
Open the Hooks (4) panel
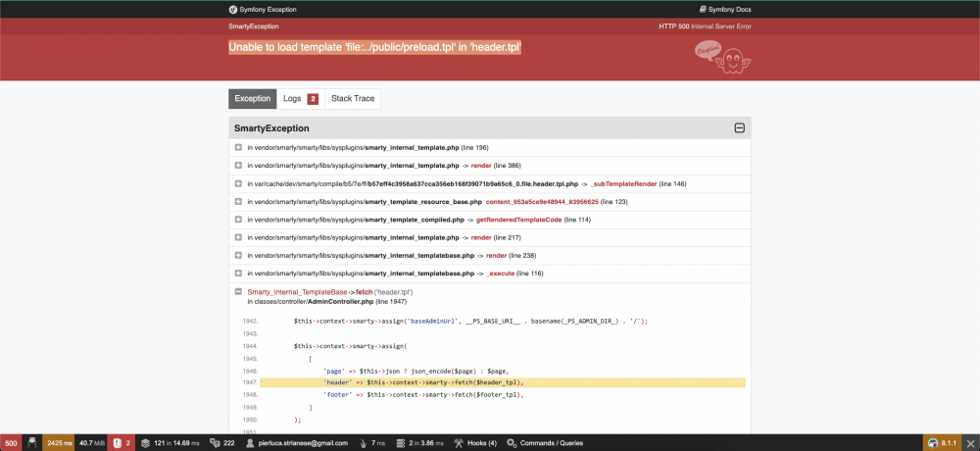coord(475,443)
